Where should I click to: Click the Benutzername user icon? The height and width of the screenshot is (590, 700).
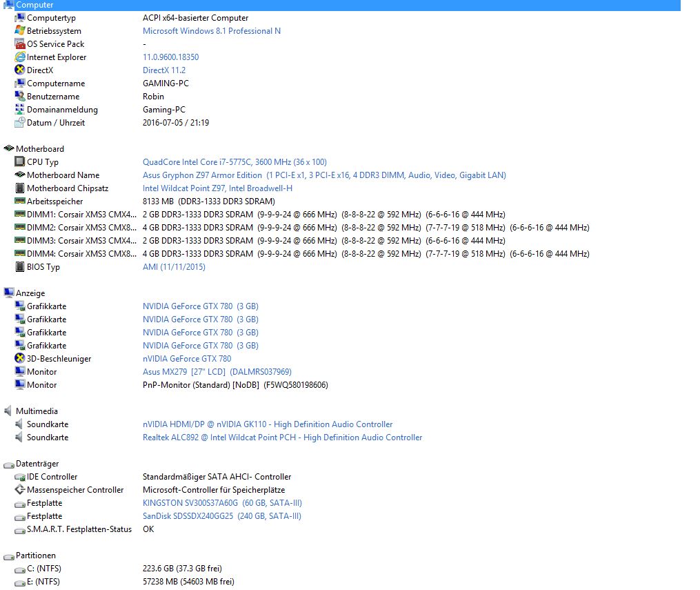pyautogui.click(x=19, y=97)
